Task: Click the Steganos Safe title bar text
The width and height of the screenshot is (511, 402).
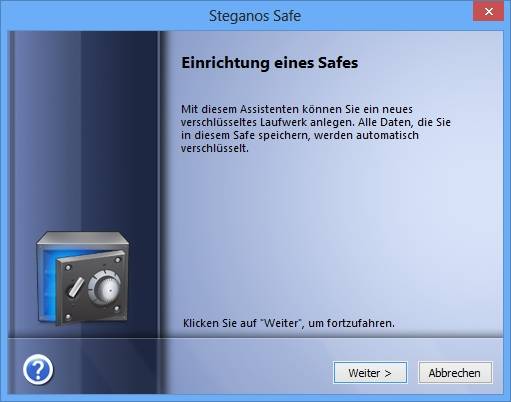Action: 255,16
